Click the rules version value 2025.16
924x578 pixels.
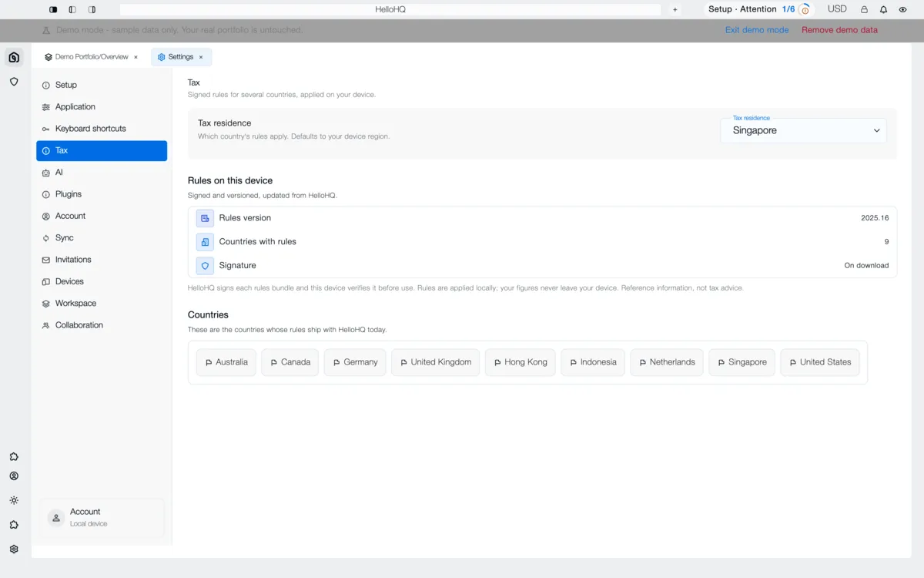pyautogui.click(x=875, y=218)
